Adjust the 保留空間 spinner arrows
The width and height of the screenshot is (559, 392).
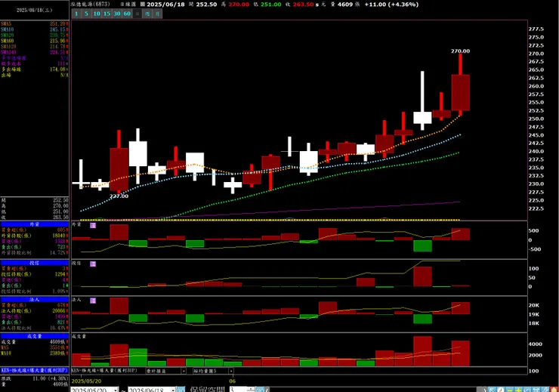[x=251, y=390]
